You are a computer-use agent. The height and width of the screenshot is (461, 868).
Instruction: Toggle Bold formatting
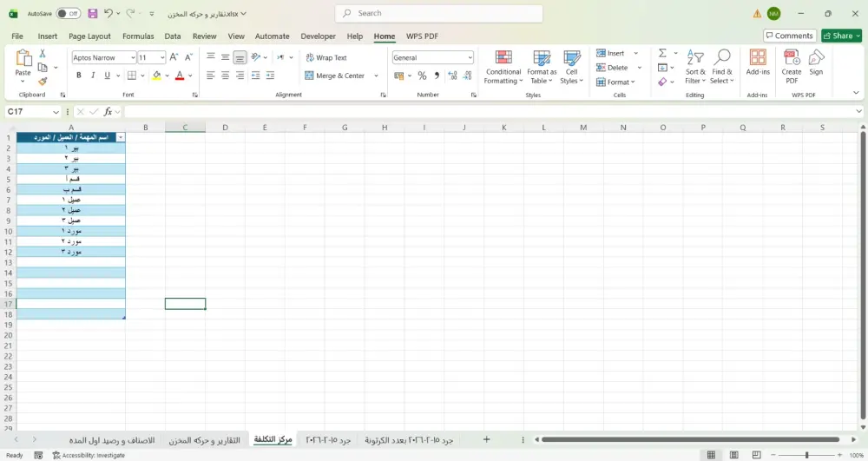pyautogui.click(x=79, y=76)
